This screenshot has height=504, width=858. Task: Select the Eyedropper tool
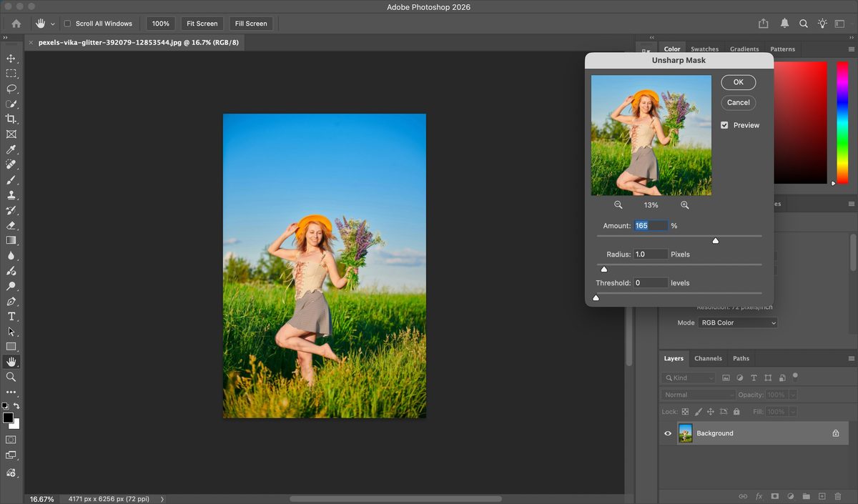click(11, 149)
